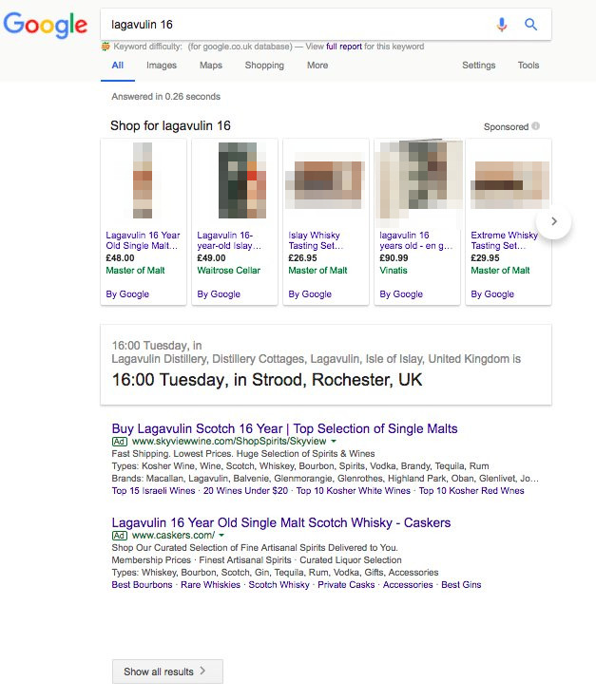The width and height of the screenshot is (596, 700).
Task: Switch to the Maps tab
Action: 211,66
